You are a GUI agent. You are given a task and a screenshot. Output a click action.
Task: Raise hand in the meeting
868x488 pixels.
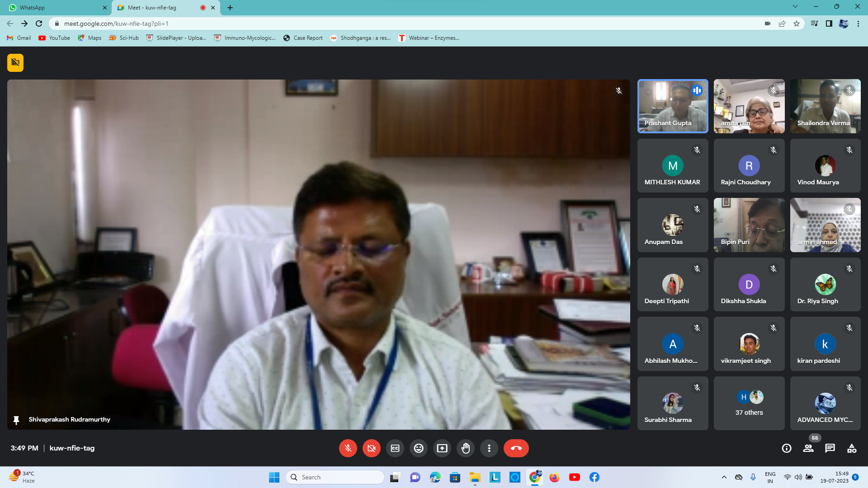[466, 448]
